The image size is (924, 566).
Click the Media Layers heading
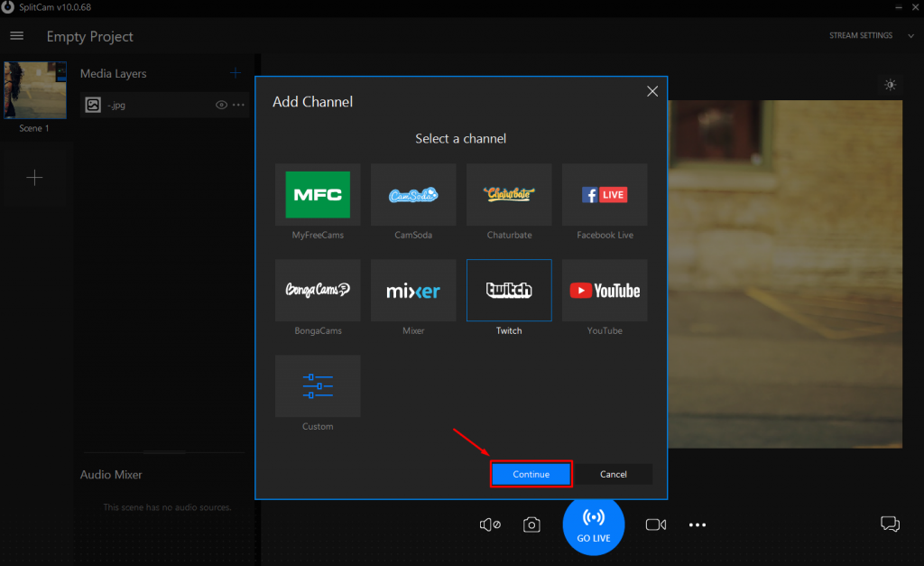[113, 74]
